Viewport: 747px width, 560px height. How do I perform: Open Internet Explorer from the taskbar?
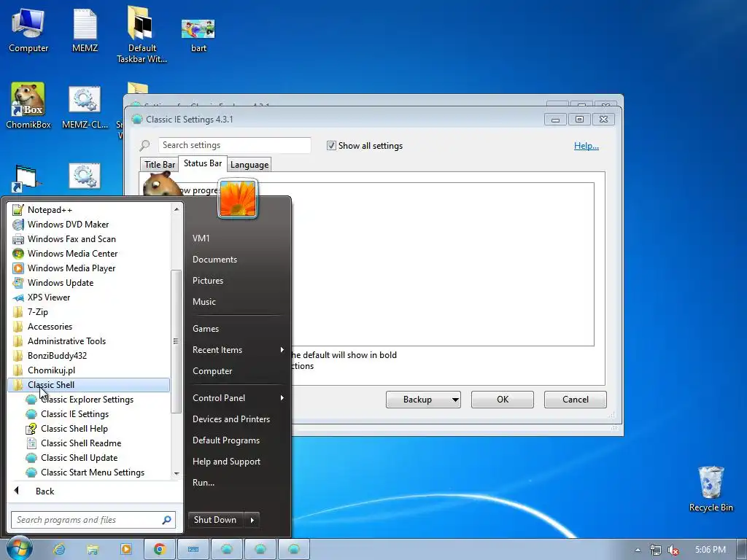tap(59, 549)
